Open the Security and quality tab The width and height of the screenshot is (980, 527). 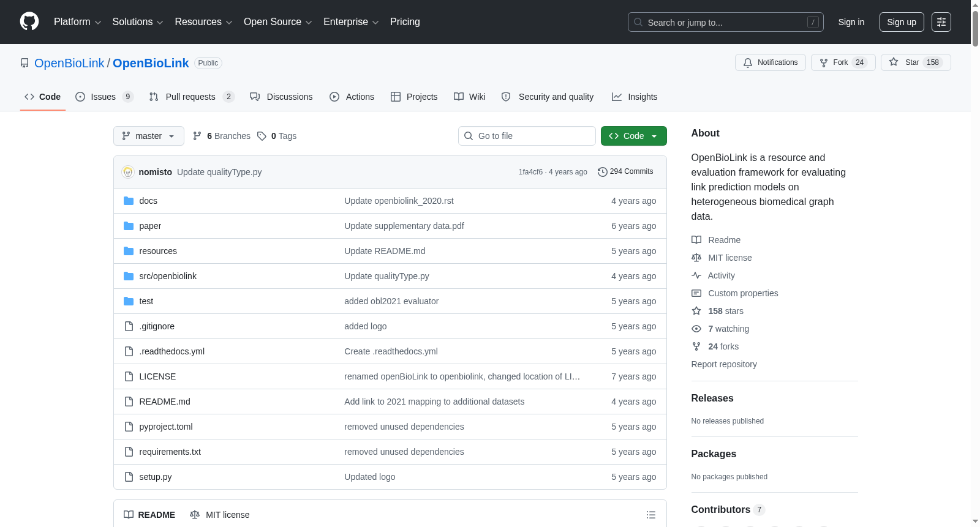[548, 97]
